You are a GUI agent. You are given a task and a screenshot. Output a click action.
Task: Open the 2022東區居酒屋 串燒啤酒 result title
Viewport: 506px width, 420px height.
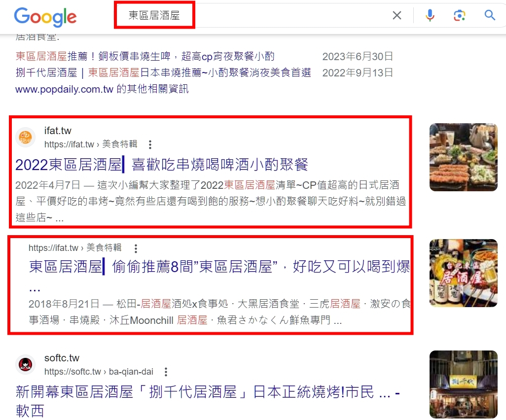[x=162, y=165]
